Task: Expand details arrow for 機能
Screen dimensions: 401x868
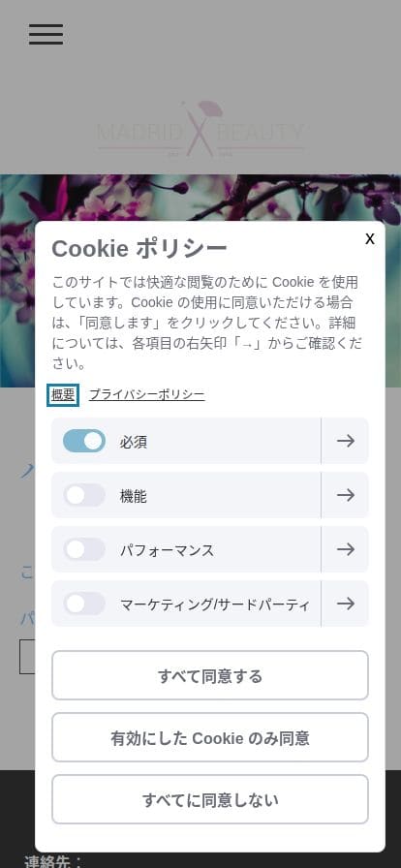Action: (x=345, y=495)
